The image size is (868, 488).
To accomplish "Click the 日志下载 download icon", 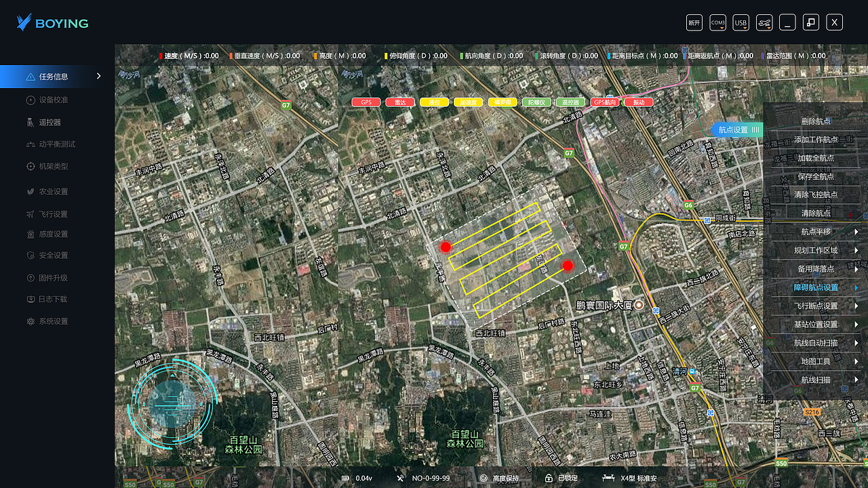I will (31, 299).
